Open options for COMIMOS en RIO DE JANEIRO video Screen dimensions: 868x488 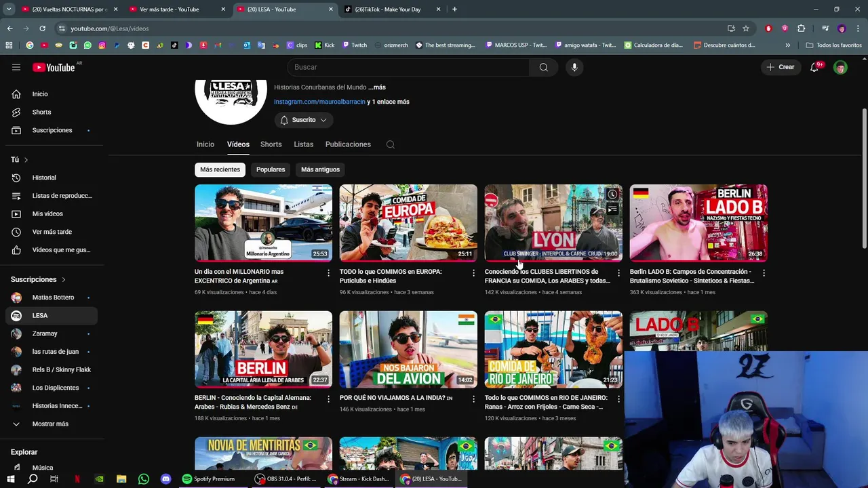[618, 399]
